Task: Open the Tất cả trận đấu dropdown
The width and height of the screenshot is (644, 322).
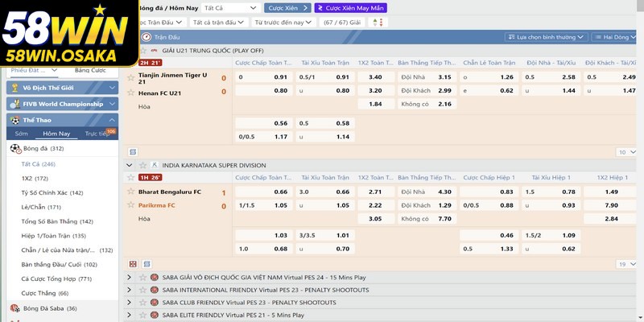Action: pyautogui.click(x=220, y=23)
